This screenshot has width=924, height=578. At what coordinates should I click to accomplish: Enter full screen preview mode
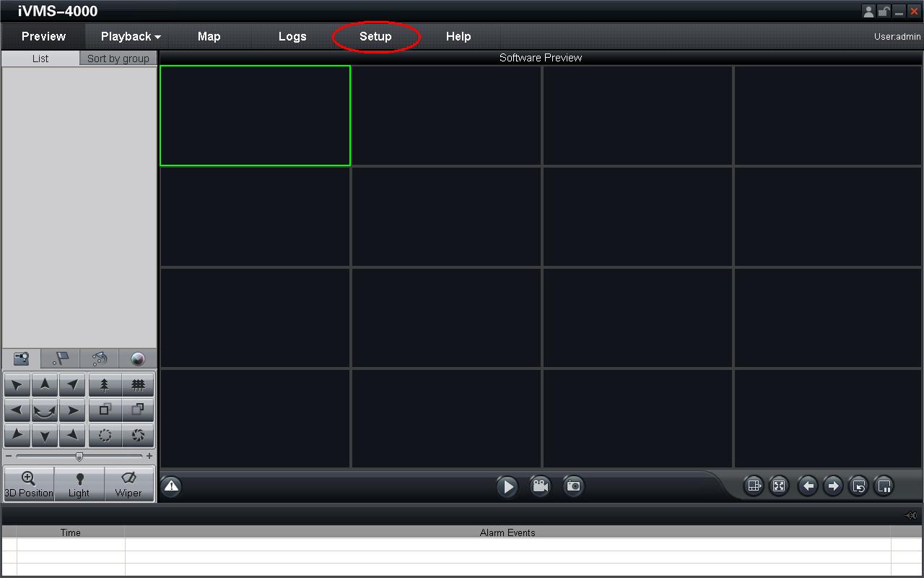click(779, 486)
